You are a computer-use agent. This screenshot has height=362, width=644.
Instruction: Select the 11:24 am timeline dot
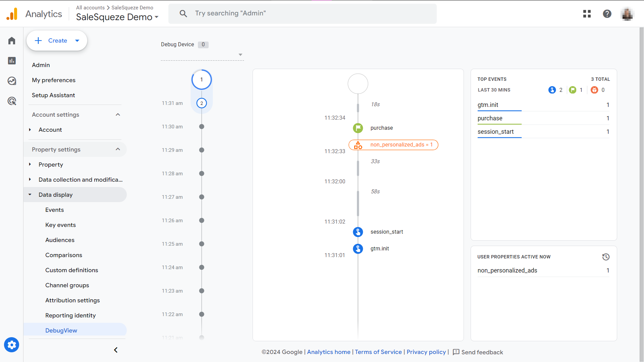pyautogui.click(x=202, y=267)
